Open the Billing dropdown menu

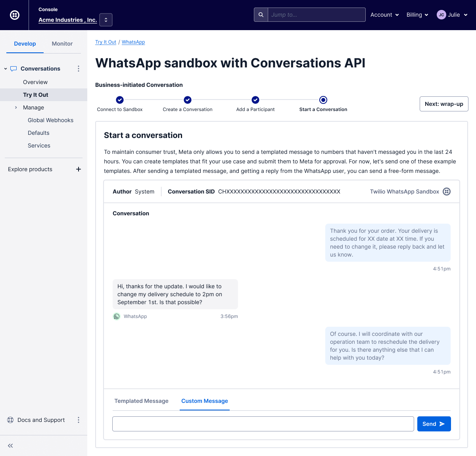pyautogui.click(x=417, y=15)
